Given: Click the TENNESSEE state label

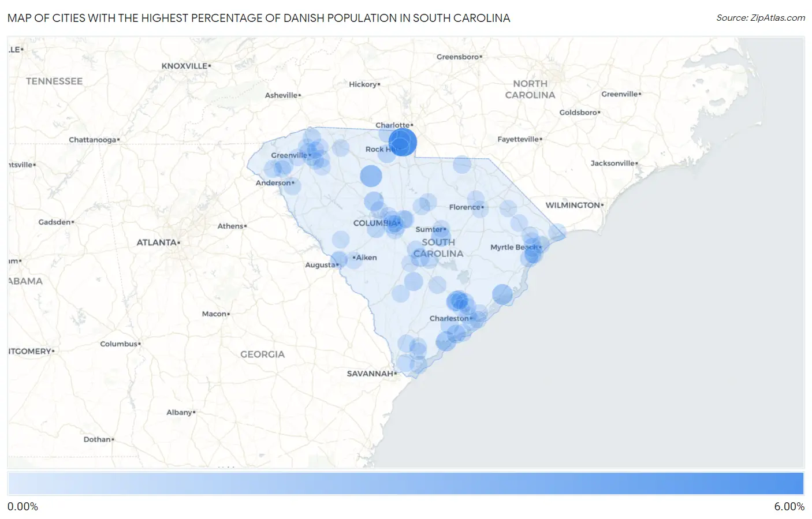Looking at the screenshot, I should point(54,81).
